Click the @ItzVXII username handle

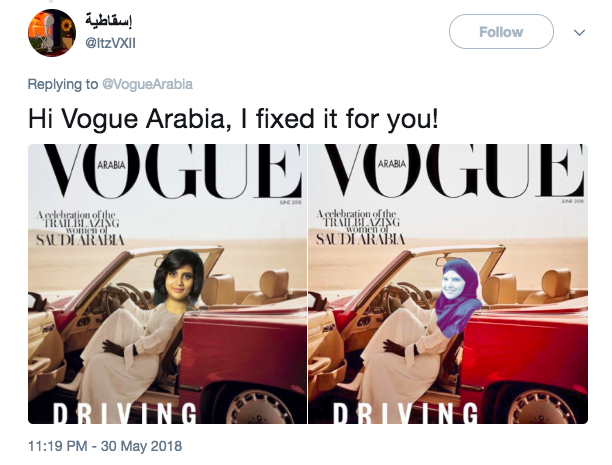(x=110, y=43)
